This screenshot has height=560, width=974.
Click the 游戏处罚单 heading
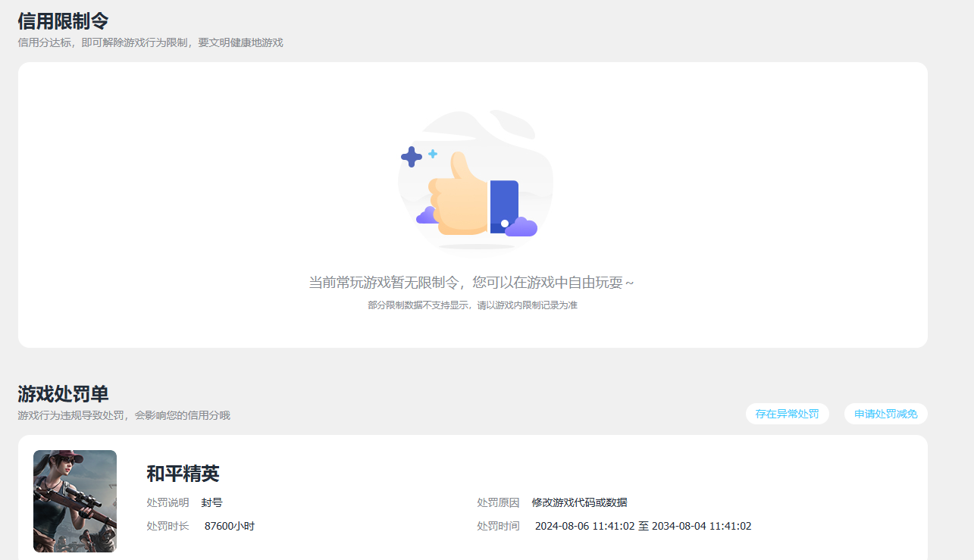(63, 393)
